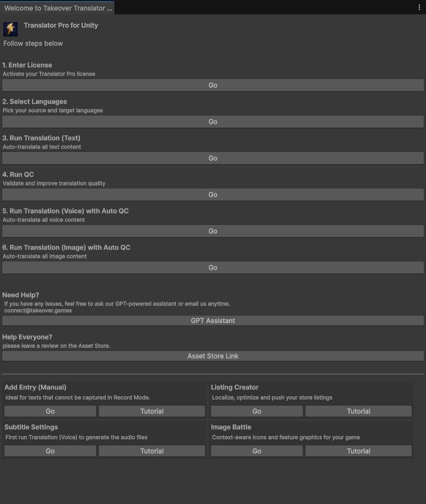The image size is (426, 504).
Task: Click Go under Select Languages
Action: click(213, 121)
